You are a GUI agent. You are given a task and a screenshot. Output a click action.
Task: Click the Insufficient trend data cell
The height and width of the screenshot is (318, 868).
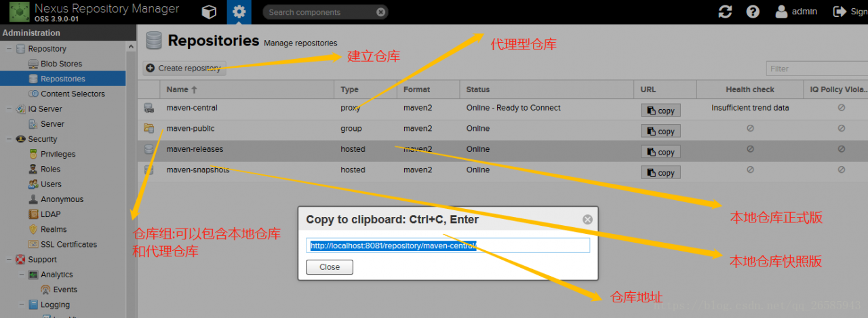click(750, 108)
